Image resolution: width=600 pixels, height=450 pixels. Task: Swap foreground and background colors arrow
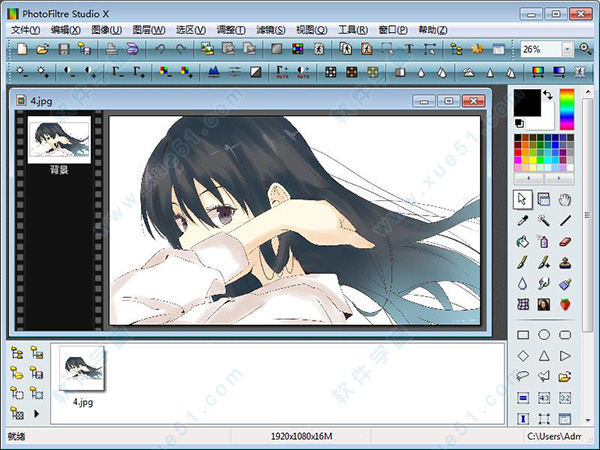548,95
